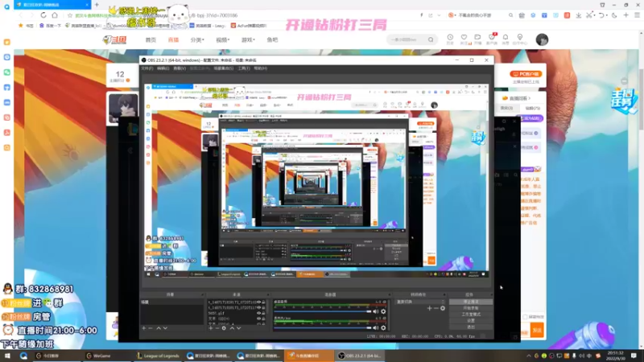This screenshot has width=644, height=362.
Task: Open 鱼吧 tab on Douyu
Action: 272,39
